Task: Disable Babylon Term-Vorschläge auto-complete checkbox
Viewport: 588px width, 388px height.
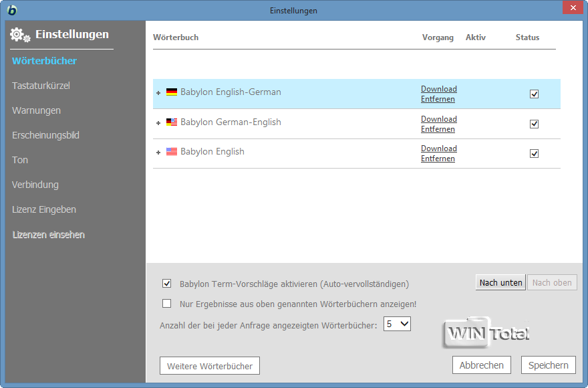Action: pos(167,284)
